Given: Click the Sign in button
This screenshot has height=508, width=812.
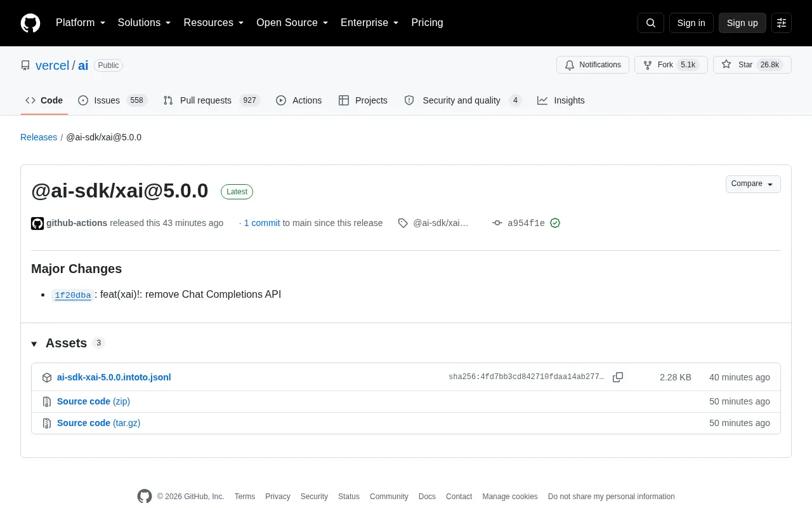Looking at the screenshot, I should click(691, 23).
